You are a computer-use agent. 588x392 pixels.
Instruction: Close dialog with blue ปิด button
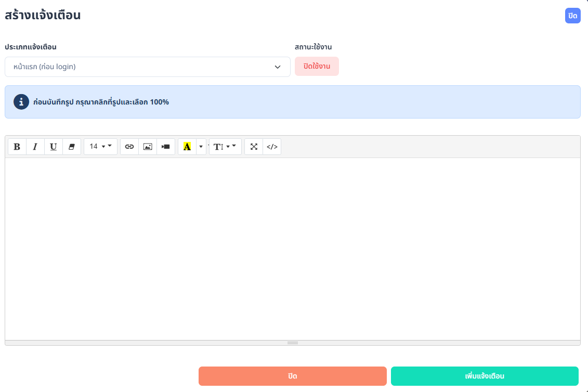tap(572, 16)
